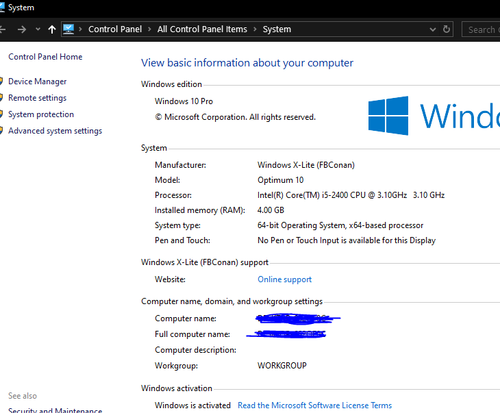Select System breadcrumb in address bar
Image resolution: width=500 pixels, height=413 pixels.
pos(277,29)
